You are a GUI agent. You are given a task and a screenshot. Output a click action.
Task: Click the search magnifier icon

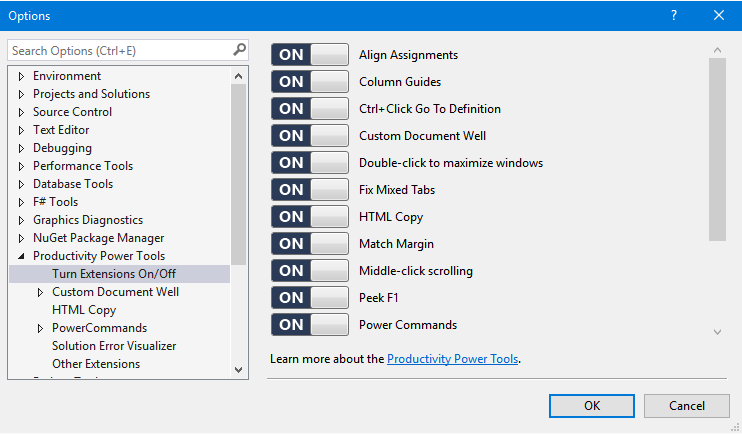click(239, 49)
